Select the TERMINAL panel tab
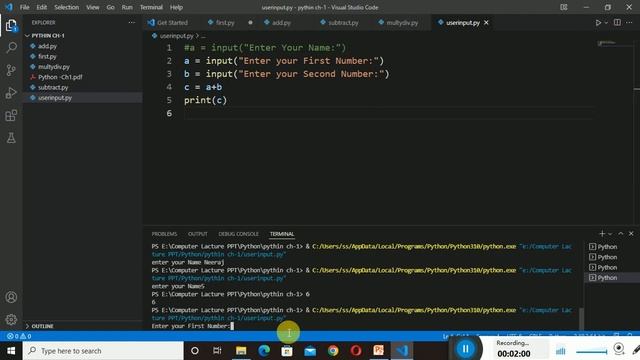The width and height of the screenshot is (640, 360). tap(282, 234)
